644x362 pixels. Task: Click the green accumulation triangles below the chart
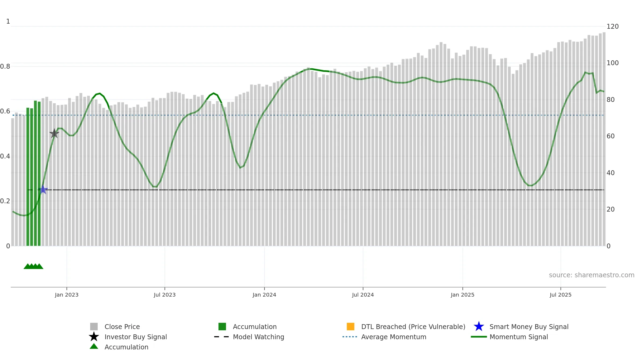pyautogui.click(x=34, y=266)
